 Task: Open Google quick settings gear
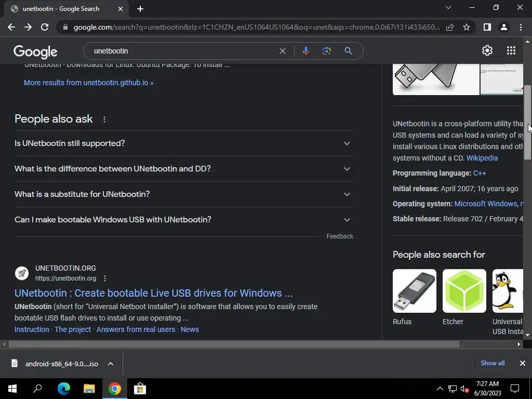coord(487,50)
